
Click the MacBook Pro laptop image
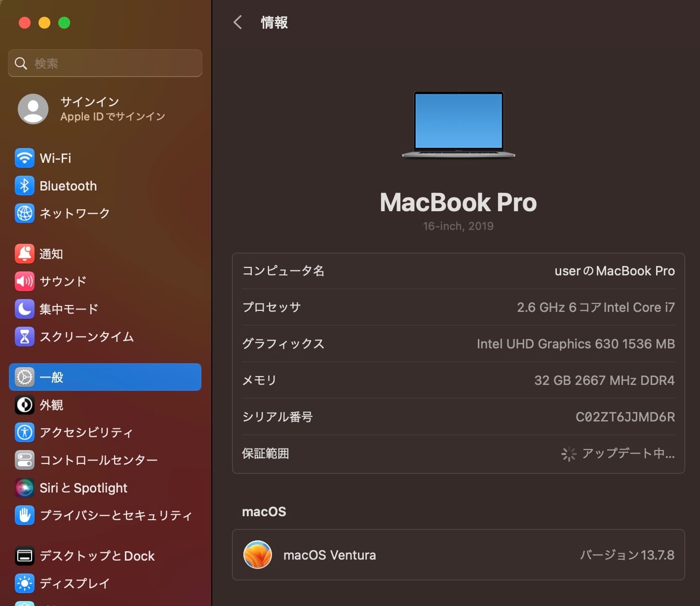pyautogui.click(x=459, y=125)
